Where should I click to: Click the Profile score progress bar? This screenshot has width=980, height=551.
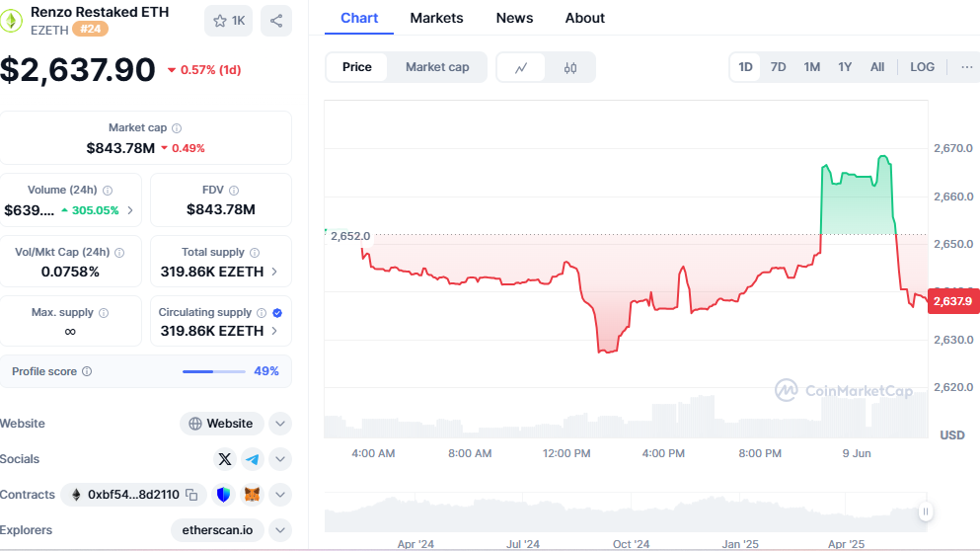coord(214,371)
